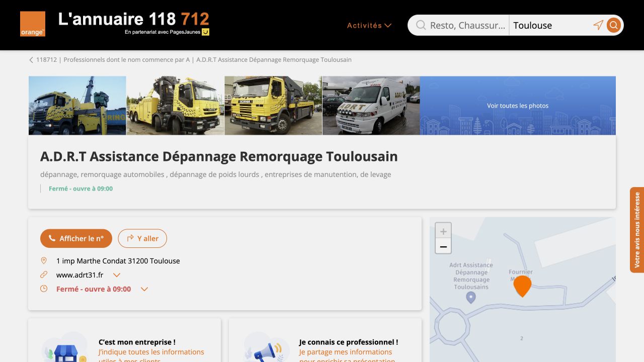Click the orange map location pin

[522, 286]
